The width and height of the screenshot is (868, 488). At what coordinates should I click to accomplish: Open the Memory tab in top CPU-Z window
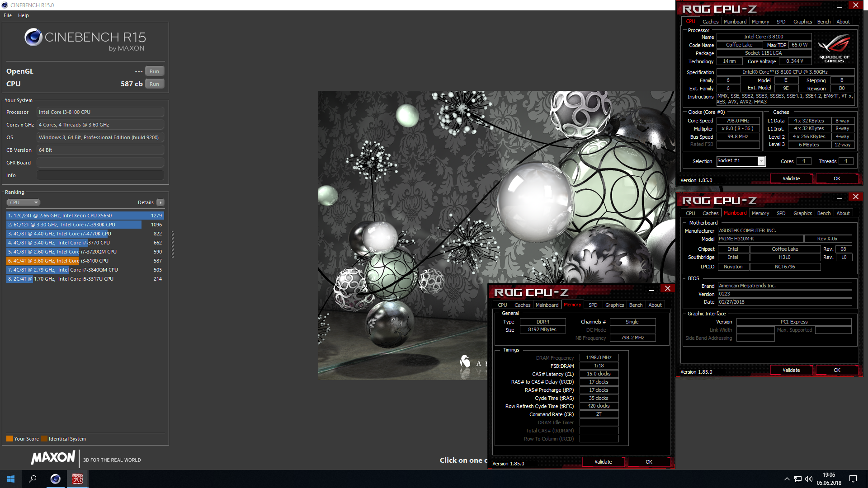[x=760, y=22]
